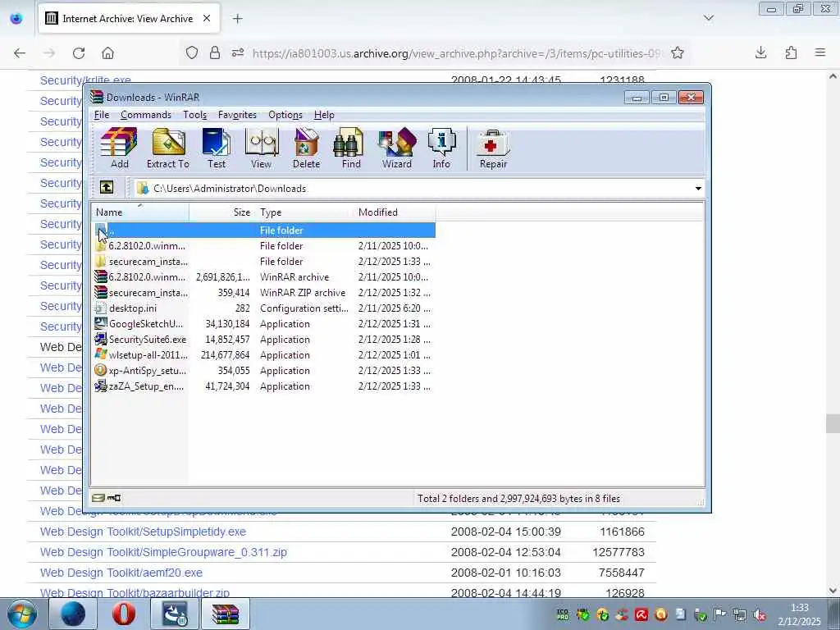Click the browser page vertical scrollbar thumb
The width and height of the screenshot is (840, 630).
[x=833, y=423]
